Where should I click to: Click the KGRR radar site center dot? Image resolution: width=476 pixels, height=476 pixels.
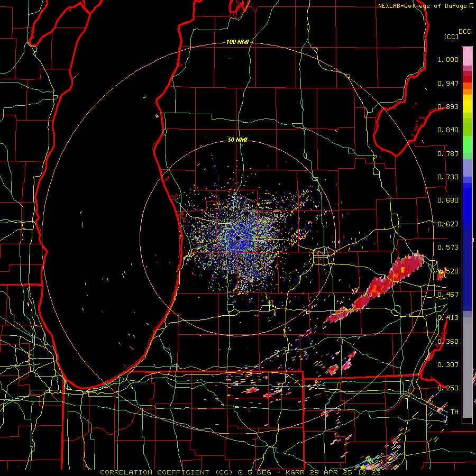(x=237, y=239)
